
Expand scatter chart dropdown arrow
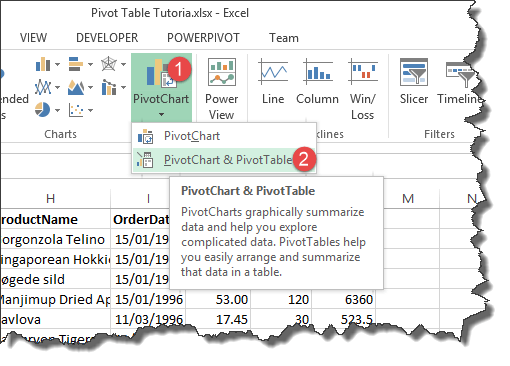(90, 110)
